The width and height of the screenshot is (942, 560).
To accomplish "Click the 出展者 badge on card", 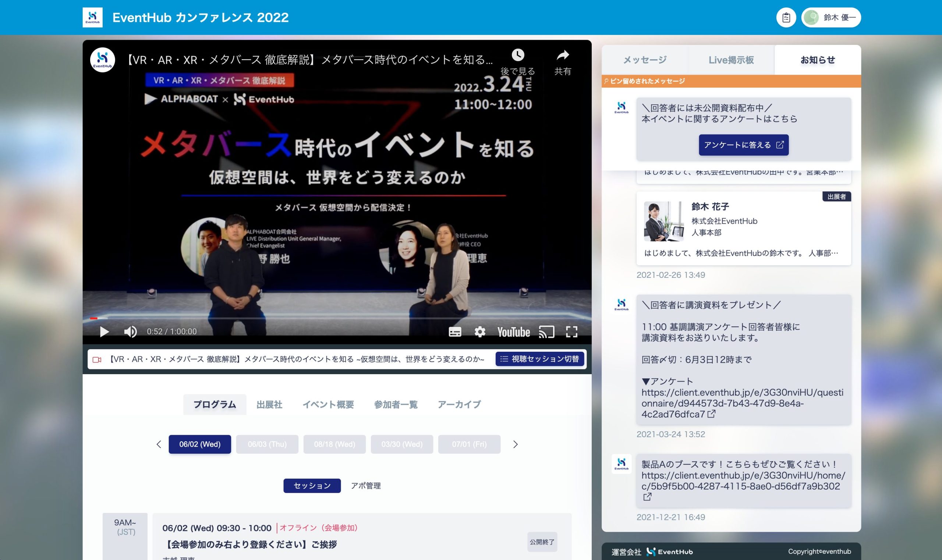I will (836, 196).
